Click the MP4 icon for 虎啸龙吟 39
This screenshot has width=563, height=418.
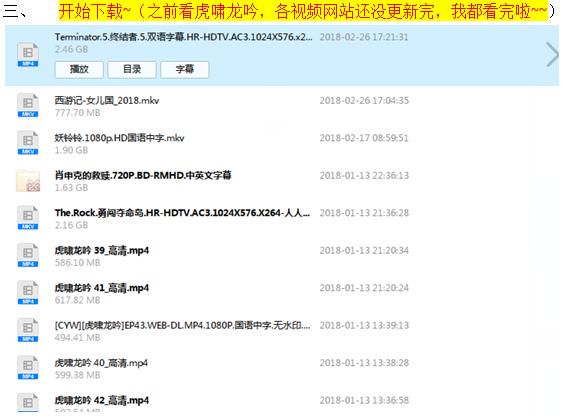pyautogui.click(x=28, y=255)
